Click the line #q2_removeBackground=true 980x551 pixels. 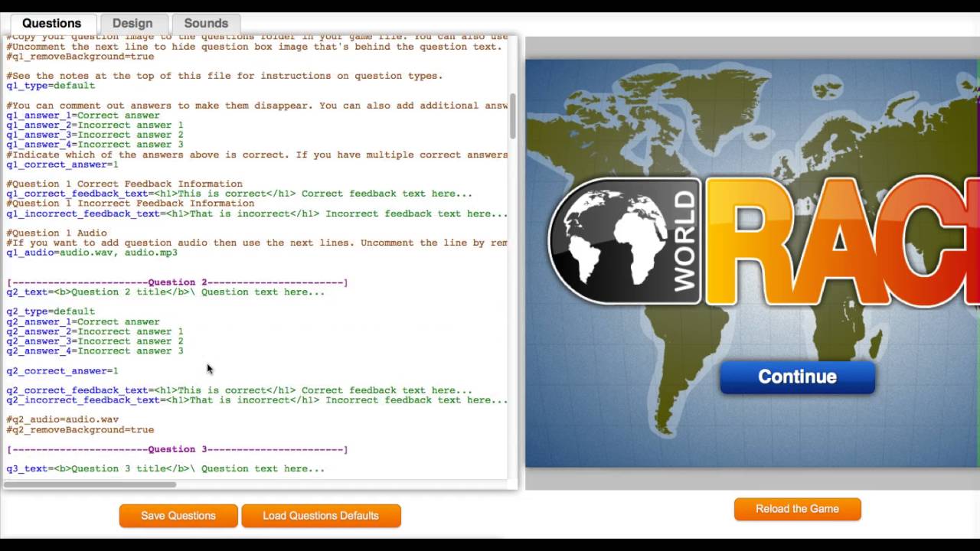point(80,430)
